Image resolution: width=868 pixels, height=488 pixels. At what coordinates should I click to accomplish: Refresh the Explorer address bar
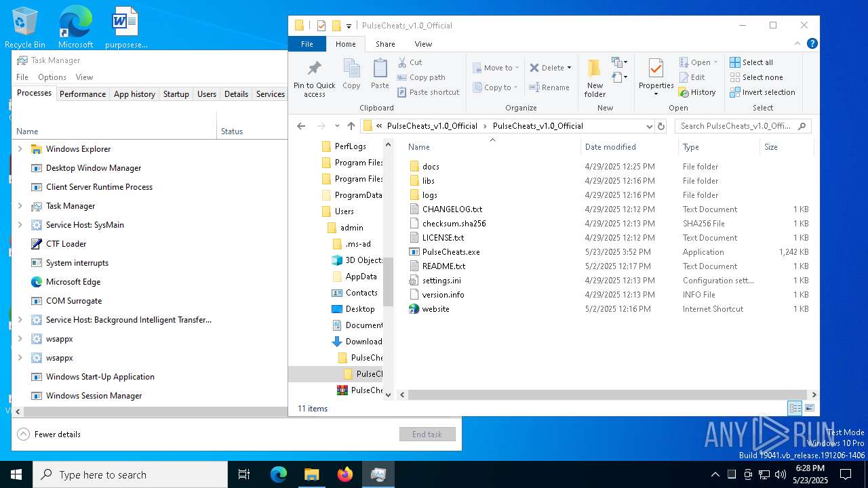coord(662,126)
